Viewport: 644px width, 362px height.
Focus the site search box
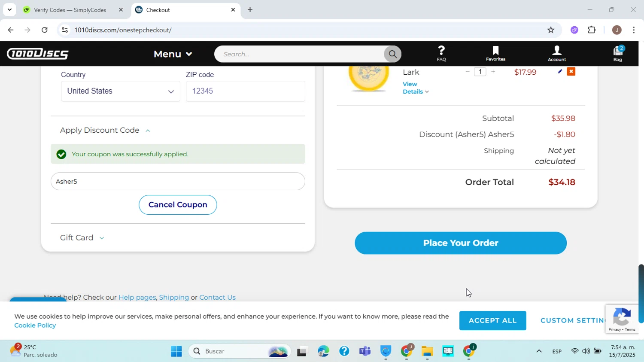[x=299, y=54]
